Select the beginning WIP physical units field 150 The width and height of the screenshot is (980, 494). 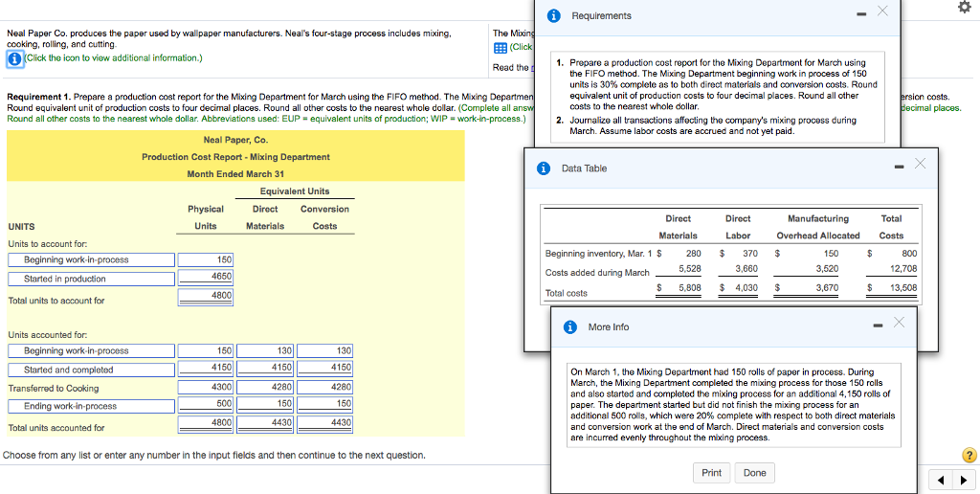[206, 259]
